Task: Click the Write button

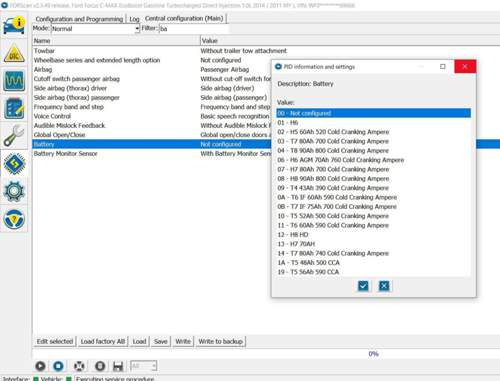Action: (183, 341)
